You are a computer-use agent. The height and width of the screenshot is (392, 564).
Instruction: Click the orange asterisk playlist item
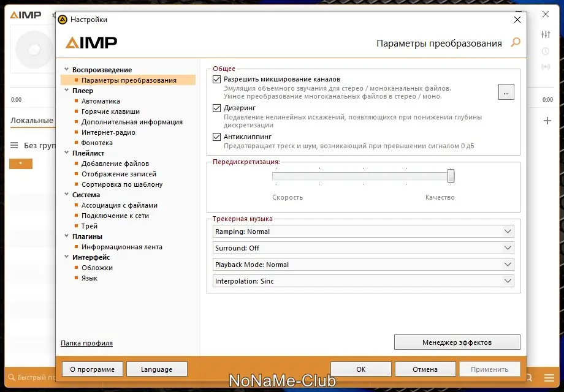pyautogui.click(x=21, y=164)
